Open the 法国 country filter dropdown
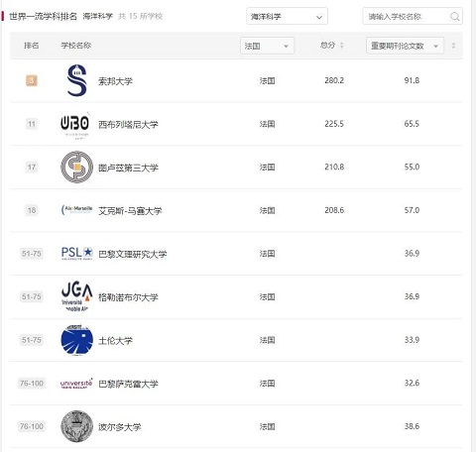476x452 pixels. tap(267, 46)
